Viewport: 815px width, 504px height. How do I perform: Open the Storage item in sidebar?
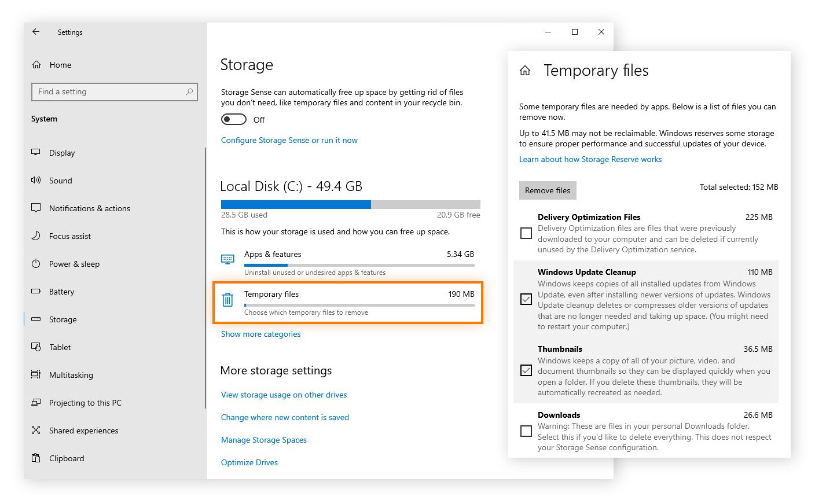(x=63, y=319)
